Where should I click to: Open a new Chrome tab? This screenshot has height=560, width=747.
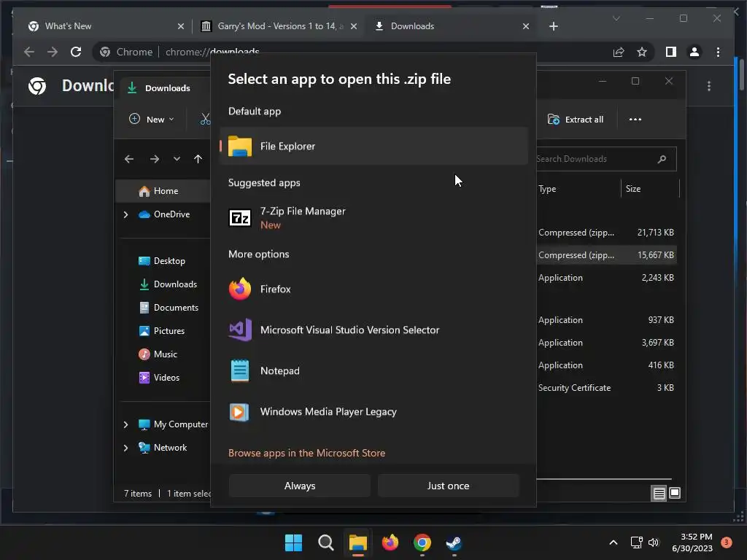click(553, 26)
